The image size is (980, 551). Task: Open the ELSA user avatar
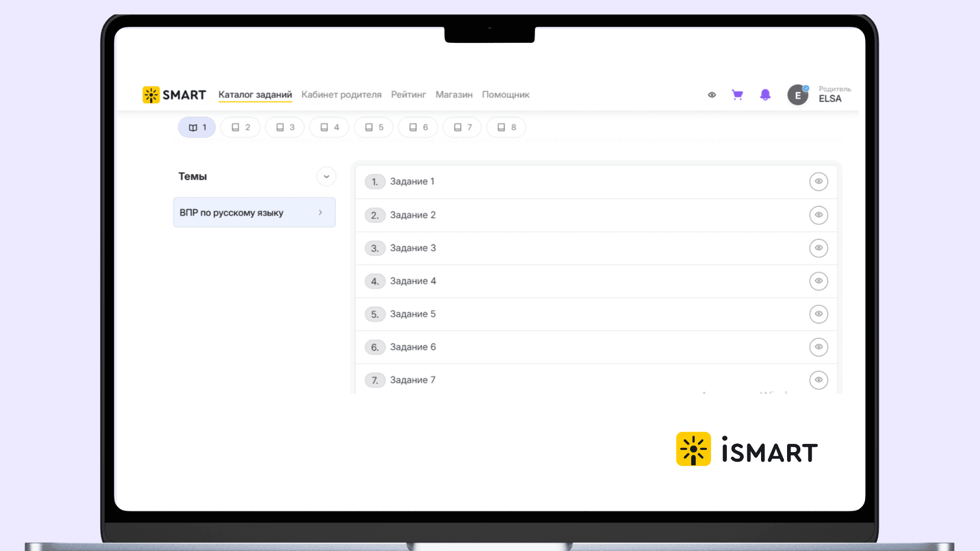click(x=798, y=95)
